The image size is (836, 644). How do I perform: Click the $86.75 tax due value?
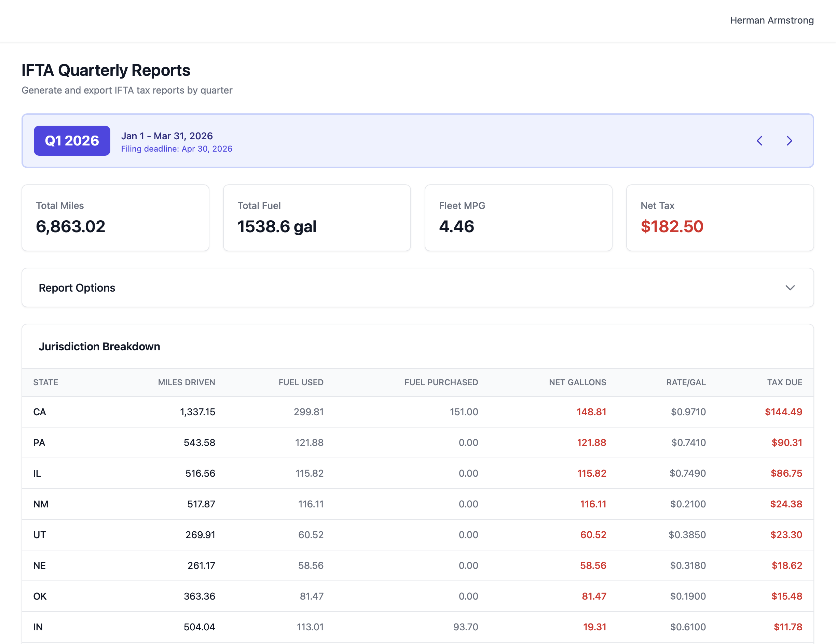786,473
